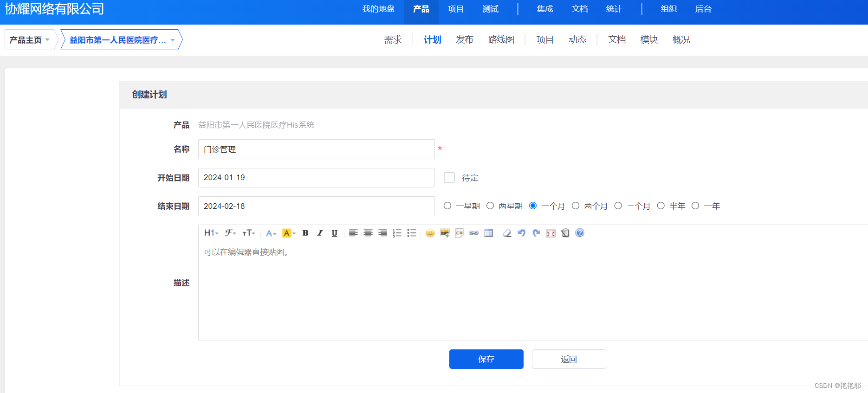Viewport: 868px width, 393px height.
Task: Switch to the 动态 tab
Action: pos(577,39)
